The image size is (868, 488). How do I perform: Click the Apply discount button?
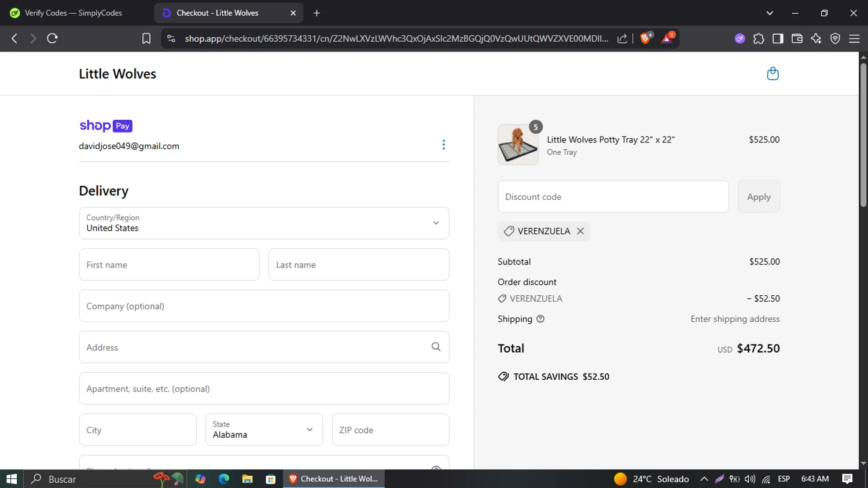pyautogui.click(x=759, y=196)
